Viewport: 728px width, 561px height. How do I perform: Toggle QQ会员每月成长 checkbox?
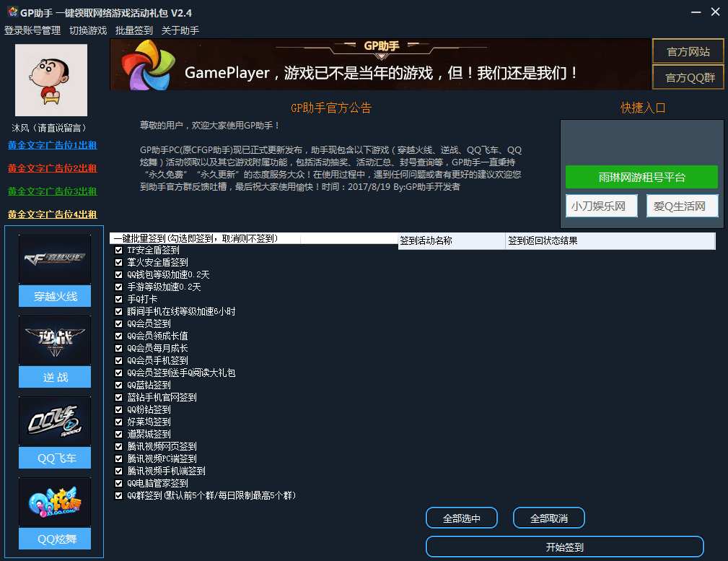tap(119, 349)
